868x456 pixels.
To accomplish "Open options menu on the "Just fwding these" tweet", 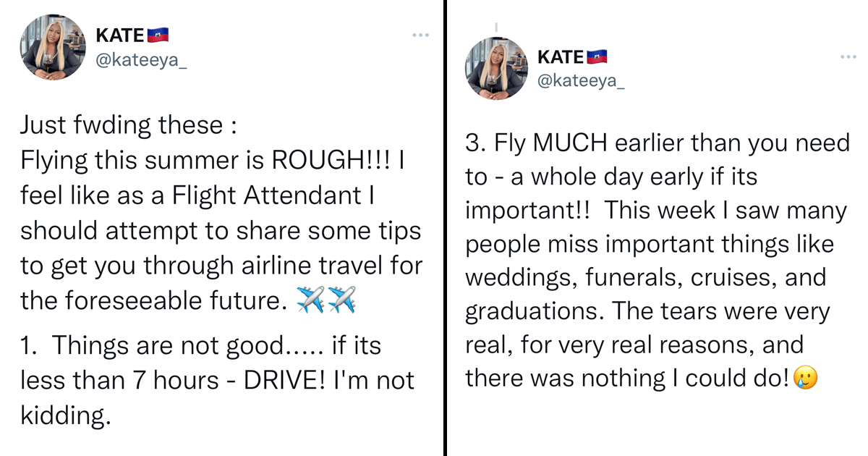I will coord(420,35).
